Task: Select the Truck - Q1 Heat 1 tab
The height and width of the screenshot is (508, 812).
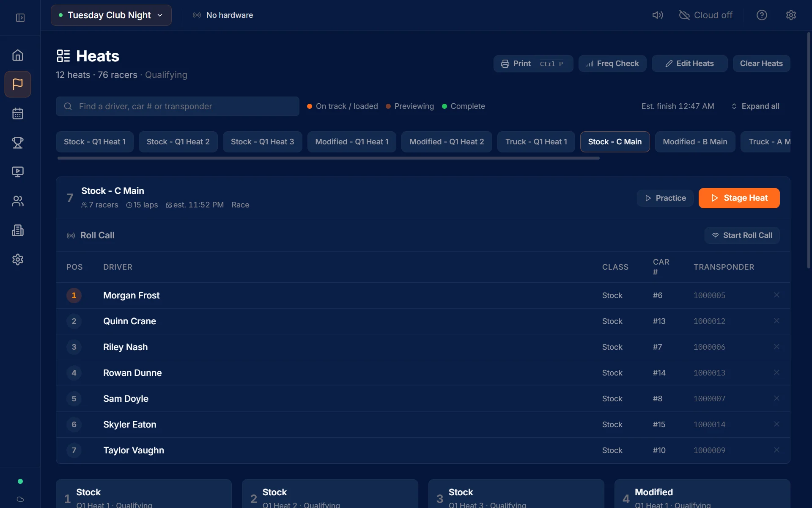Action: pyautogui.click(x=536, y=142)
